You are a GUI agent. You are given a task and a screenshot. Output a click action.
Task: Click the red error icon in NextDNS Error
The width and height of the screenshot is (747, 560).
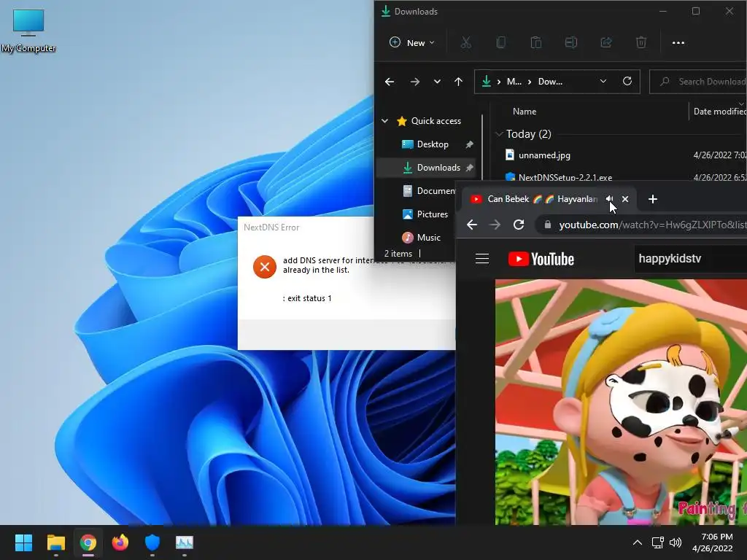[265, 267]
